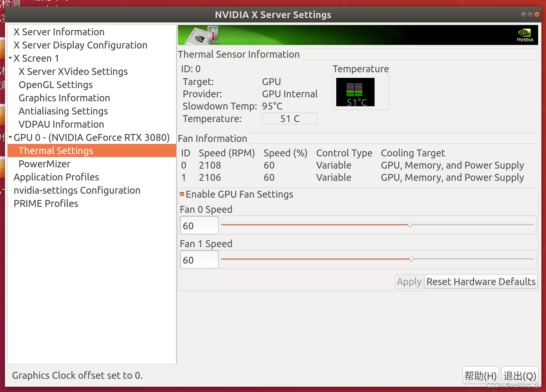
Task: Click the NVIDIA logo in the banner
Action: point(525,35)
